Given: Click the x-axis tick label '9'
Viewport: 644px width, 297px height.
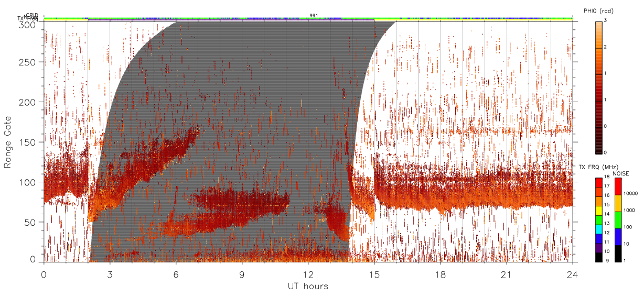Looking at the screenshot, I should (242, 274).
